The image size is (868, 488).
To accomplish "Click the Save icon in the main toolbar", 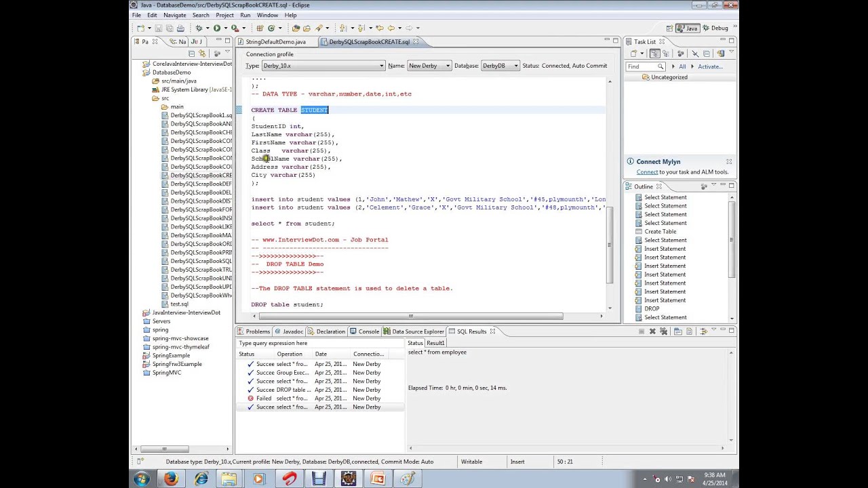I will coord(159,28).
